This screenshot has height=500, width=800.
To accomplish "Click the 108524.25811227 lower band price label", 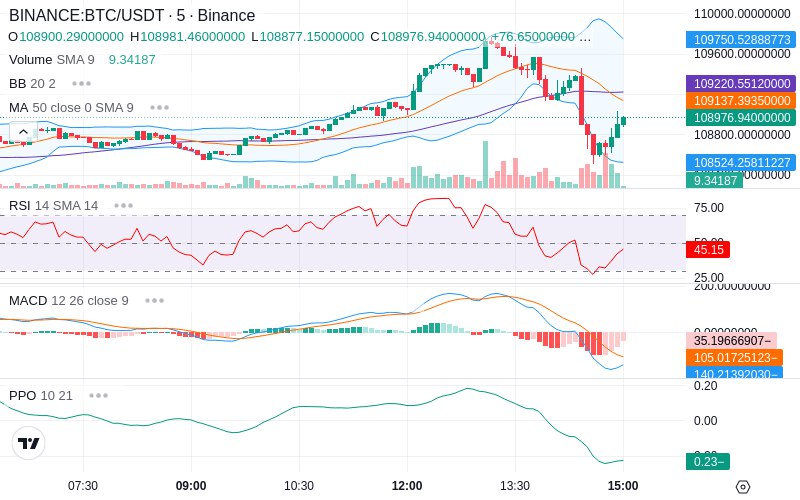I will click(x=741, y=163).
